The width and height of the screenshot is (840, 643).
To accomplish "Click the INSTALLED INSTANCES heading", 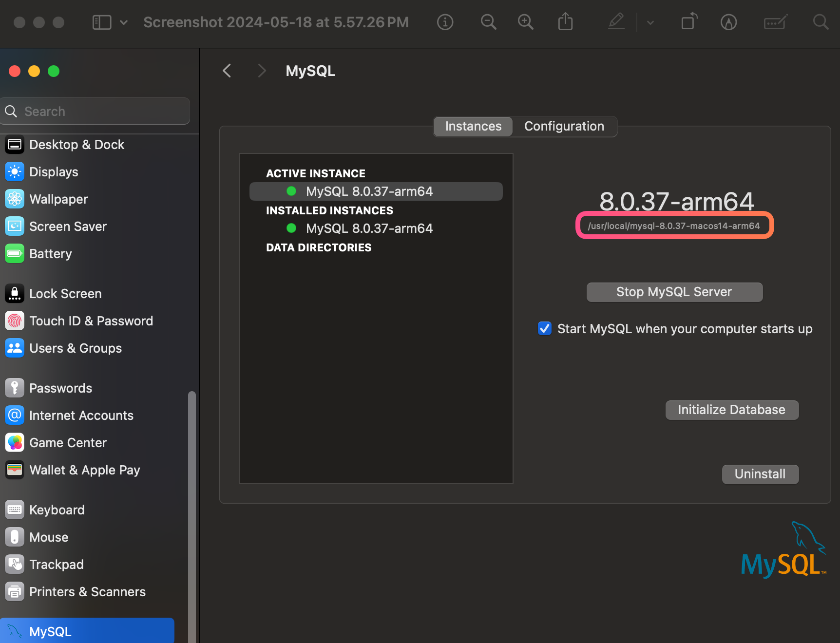I will [329, 211].
